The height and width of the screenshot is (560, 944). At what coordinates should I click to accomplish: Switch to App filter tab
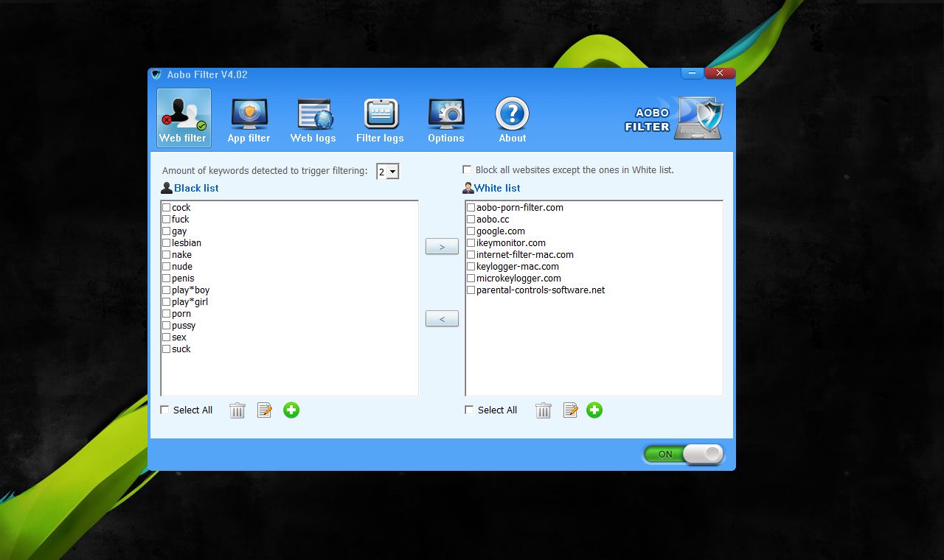tap(249, 120)
